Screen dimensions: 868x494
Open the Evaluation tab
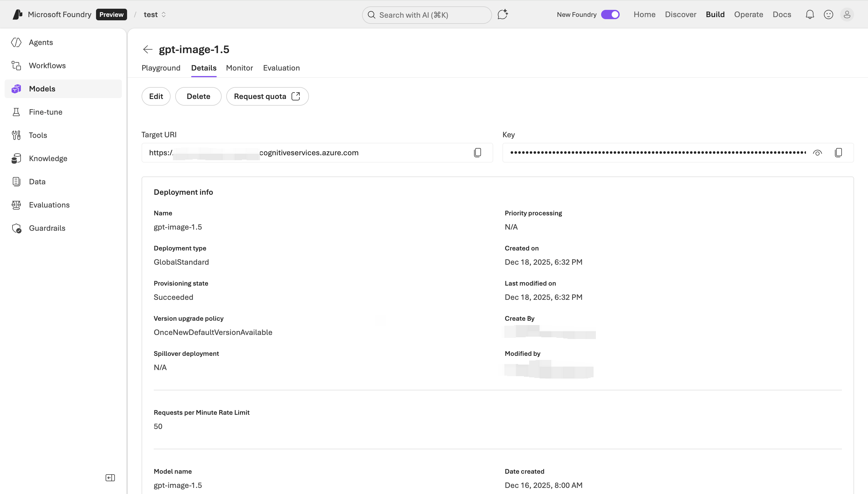(x=281, y=68)
